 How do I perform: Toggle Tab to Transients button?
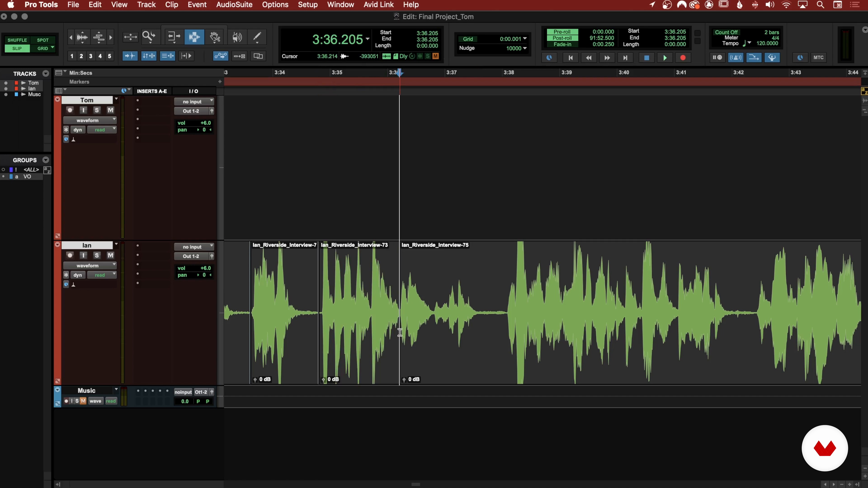(130, 56)
